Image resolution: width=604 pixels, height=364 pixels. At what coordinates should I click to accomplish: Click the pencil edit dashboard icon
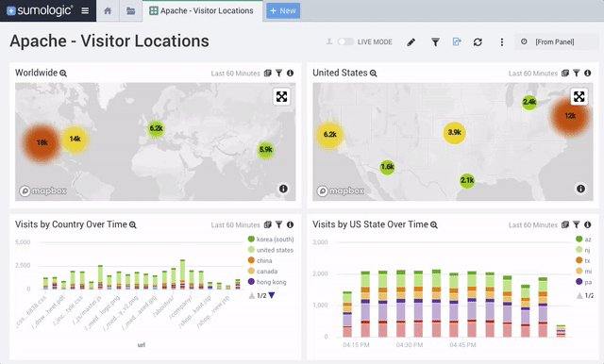pos(411,41)
